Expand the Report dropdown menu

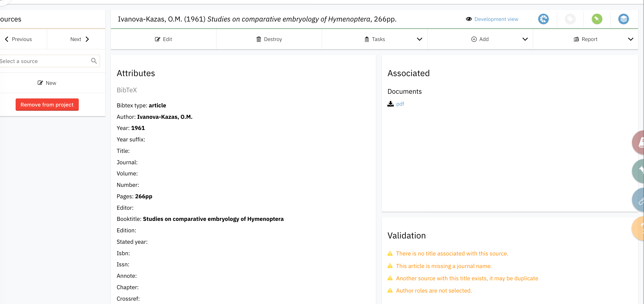[630, 39]
